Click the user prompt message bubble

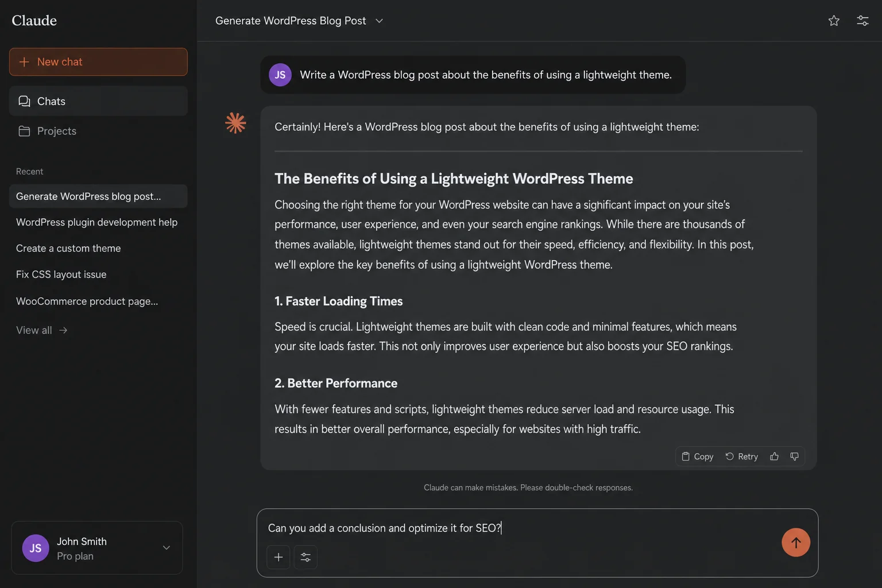click(473, 75)
